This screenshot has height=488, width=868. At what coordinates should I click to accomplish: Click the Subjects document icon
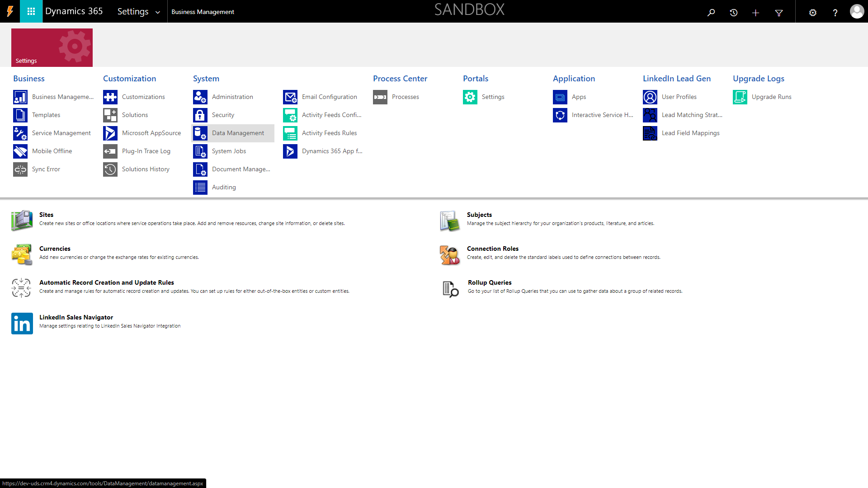(450, 221)
